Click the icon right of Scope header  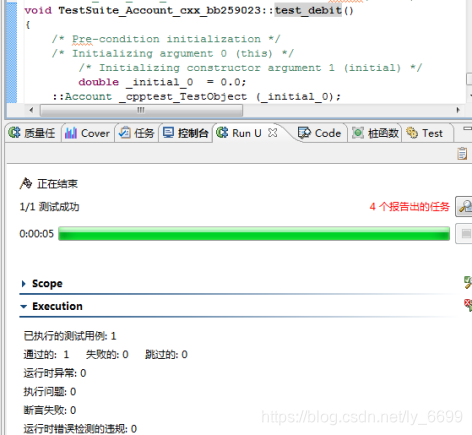click(468, 283)
